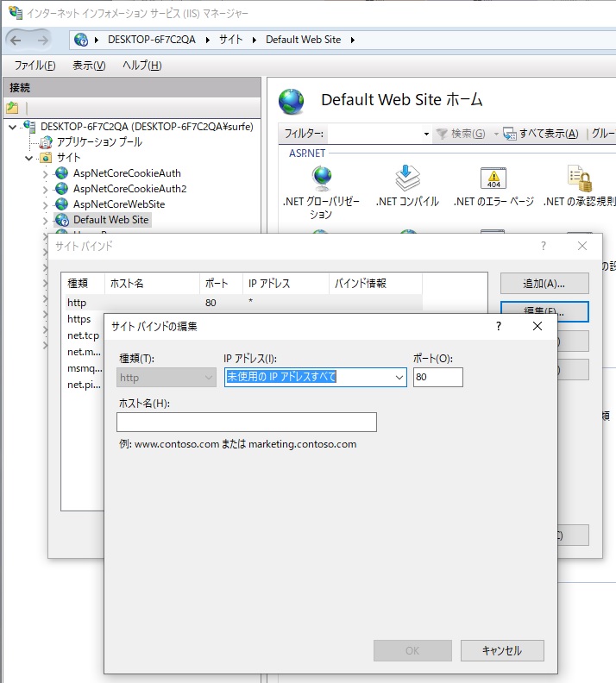Click the globe icon in address bar

(81, 40)
